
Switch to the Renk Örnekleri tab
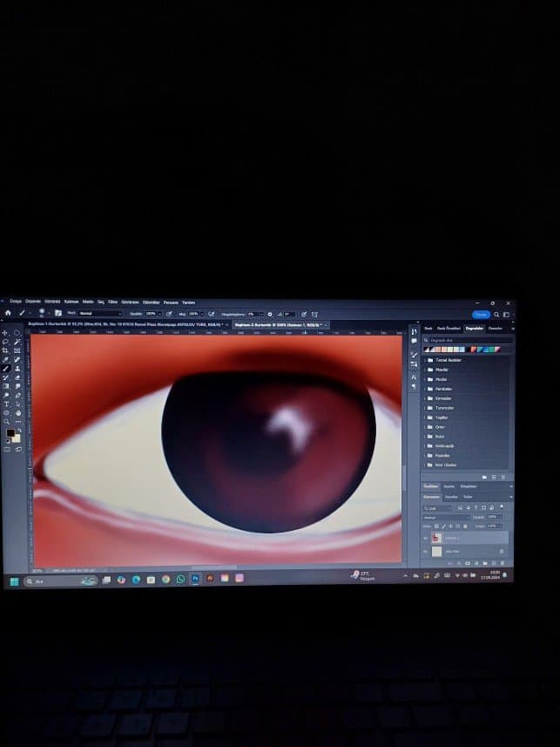449,329
